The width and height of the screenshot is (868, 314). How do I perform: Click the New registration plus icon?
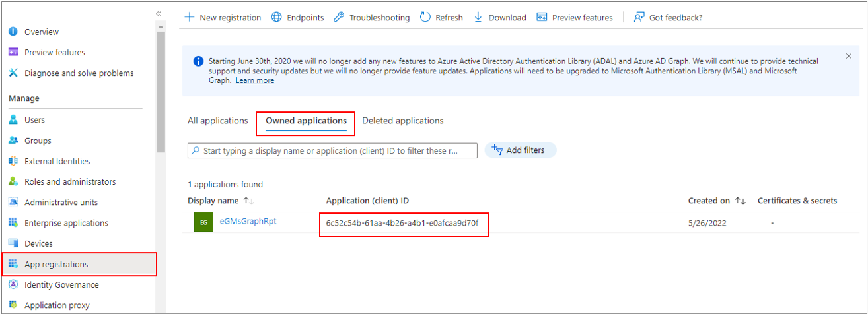coord(190,17)
